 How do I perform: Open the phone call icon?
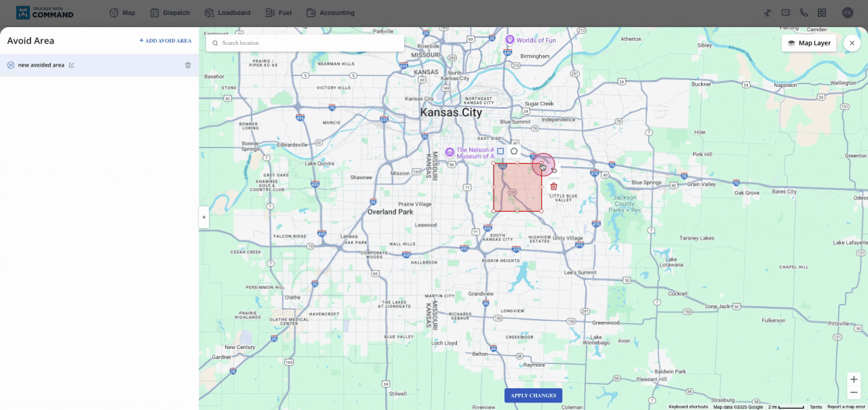tap(804, 13)
